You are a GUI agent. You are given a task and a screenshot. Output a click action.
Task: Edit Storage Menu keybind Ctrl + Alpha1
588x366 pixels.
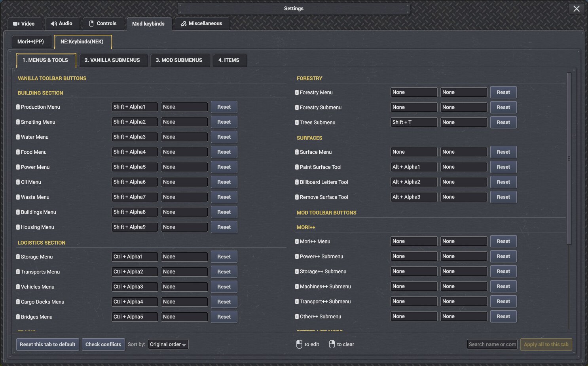coord(135,257)
